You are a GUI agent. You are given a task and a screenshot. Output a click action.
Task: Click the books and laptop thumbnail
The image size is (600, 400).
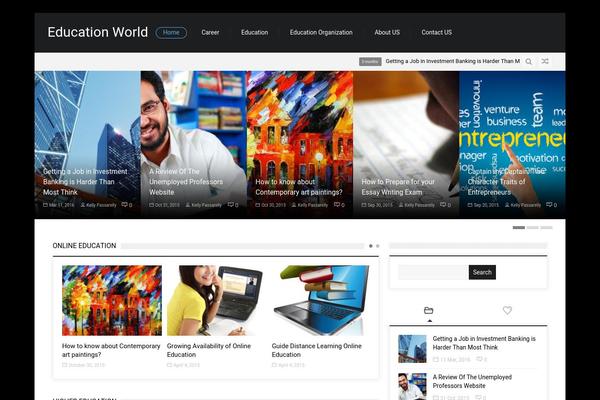tap(321, 300)
